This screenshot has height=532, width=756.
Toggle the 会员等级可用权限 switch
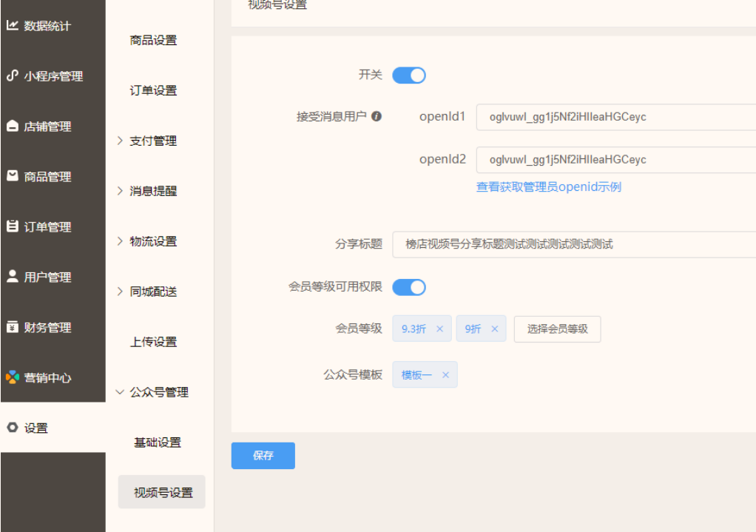[x=409, y=288]
